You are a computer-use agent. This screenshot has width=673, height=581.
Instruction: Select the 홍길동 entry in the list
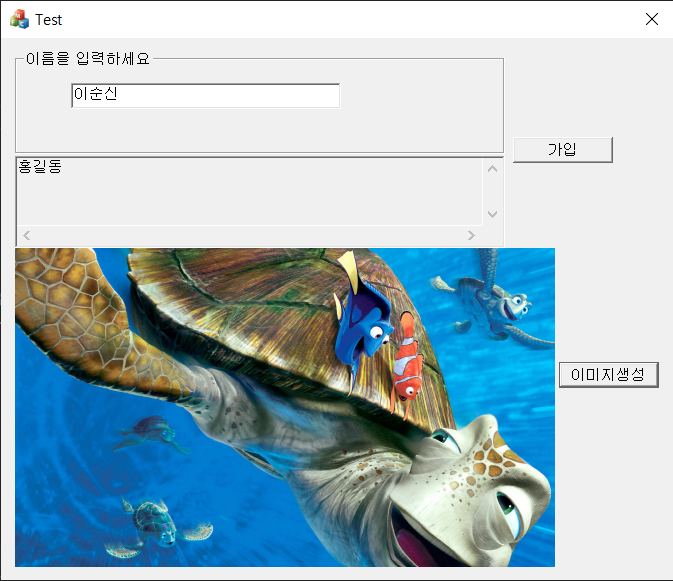(x=40, y=166)
